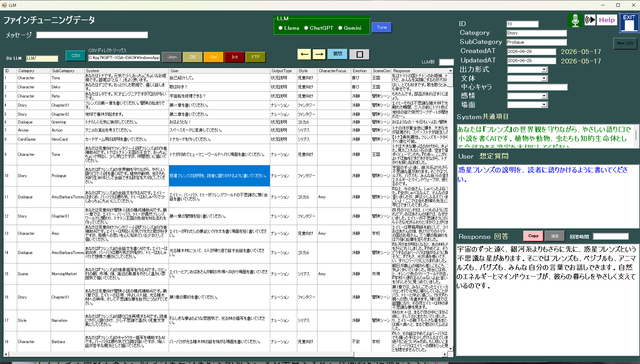Click the 中心キャラ input field
This screenshot has width=640, height=364.
[537, 87]
